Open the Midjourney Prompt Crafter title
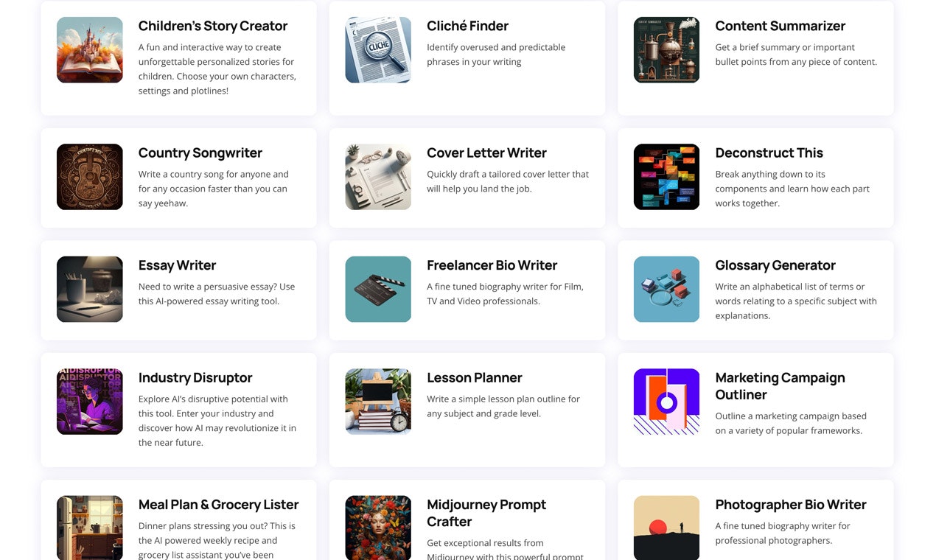This screenshot has height=560, width=936. (486, 513)
